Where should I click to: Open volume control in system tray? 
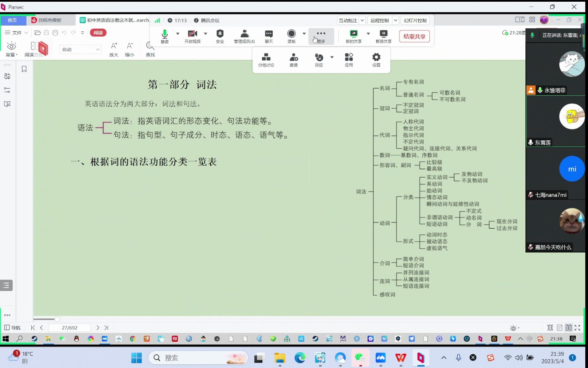519,358
